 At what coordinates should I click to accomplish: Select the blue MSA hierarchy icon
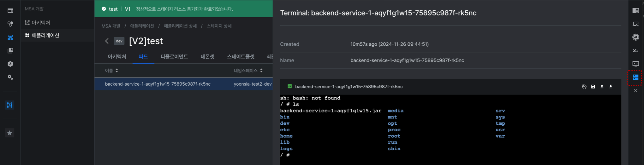(10, 37)
